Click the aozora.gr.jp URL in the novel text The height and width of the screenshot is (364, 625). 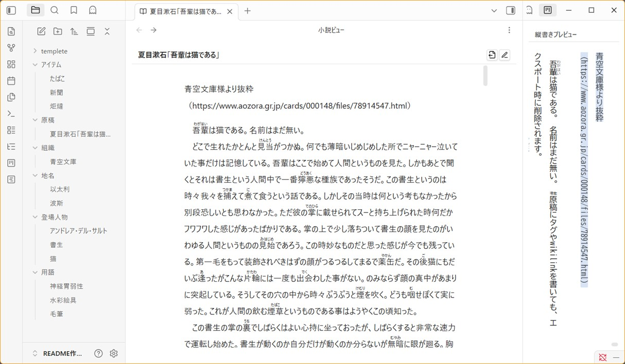click(299, 106)
